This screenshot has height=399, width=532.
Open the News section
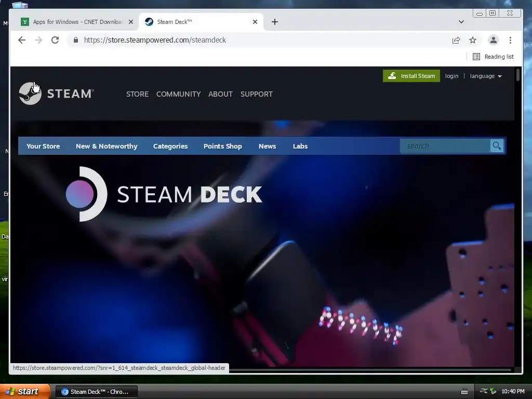point(267,146)
